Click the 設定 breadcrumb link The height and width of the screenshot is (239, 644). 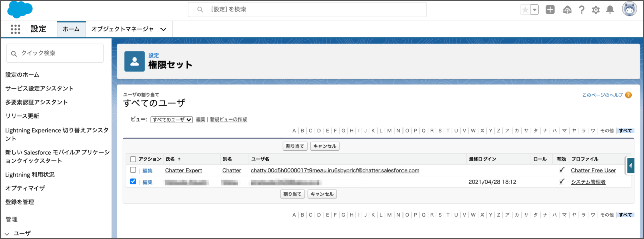(x=153, y=55)
